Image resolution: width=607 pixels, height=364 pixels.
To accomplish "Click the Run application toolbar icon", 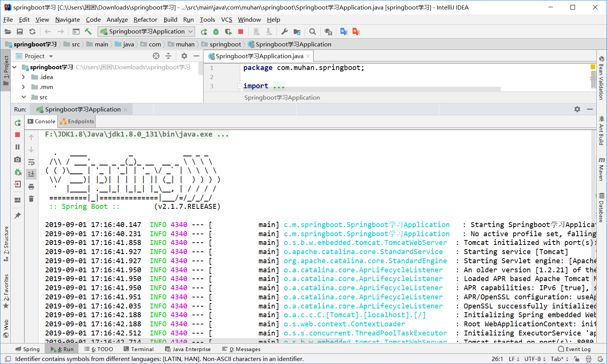I will 204,32.
